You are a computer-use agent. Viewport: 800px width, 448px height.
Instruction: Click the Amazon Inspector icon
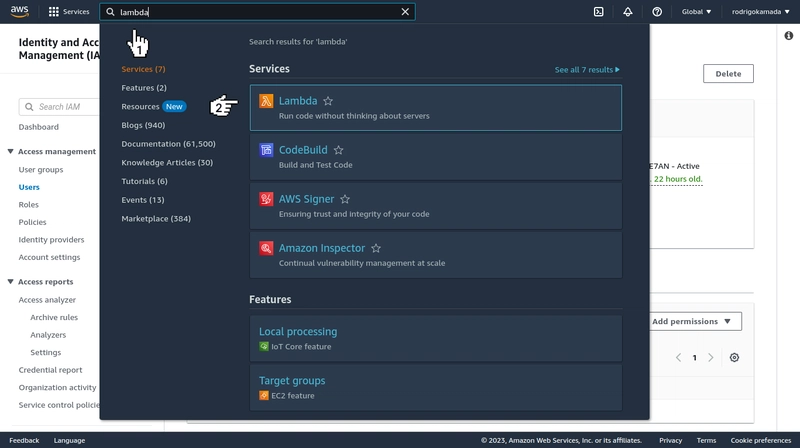(266, 248)
